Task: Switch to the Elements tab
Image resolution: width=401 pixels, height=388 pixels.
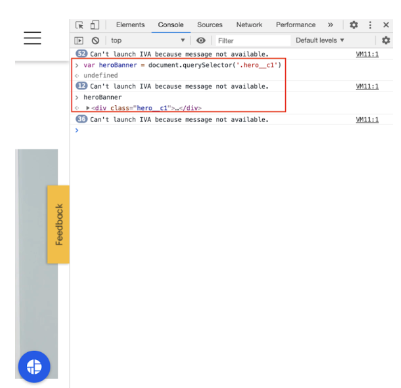Action: click(130, 25)
